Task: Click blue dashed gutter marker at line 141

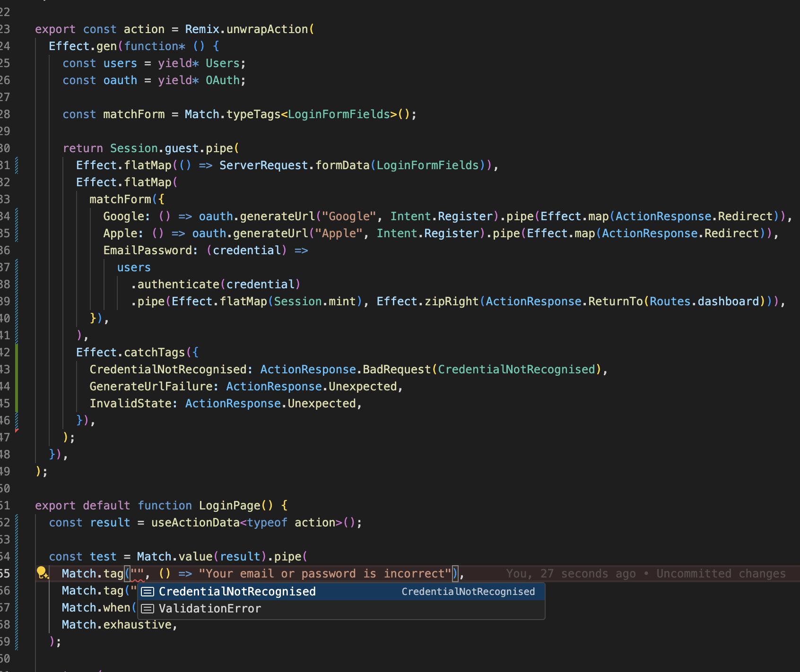Action: coord(17,335)
